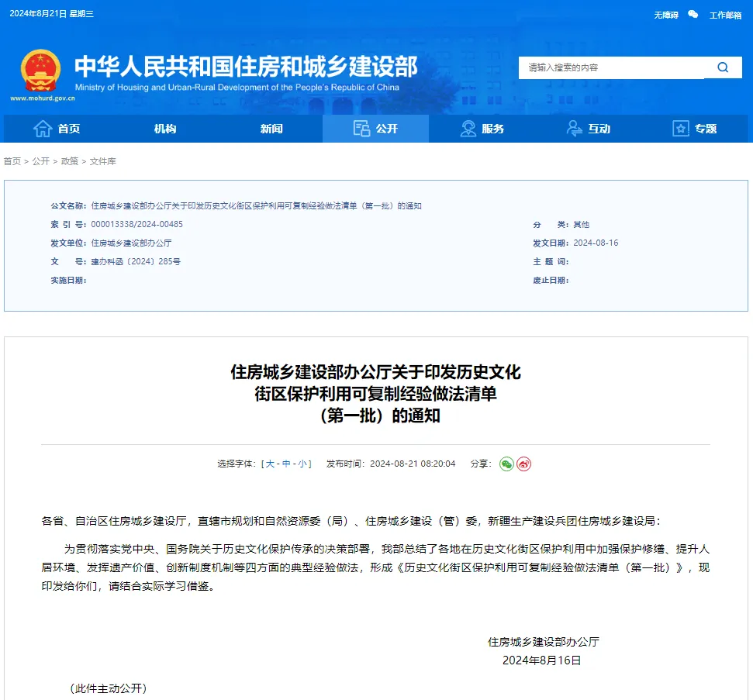Image resolution: width=753 pixels, height=700 pixels.
Task: Click inside the search input box
Action: (x=613, y=67)
